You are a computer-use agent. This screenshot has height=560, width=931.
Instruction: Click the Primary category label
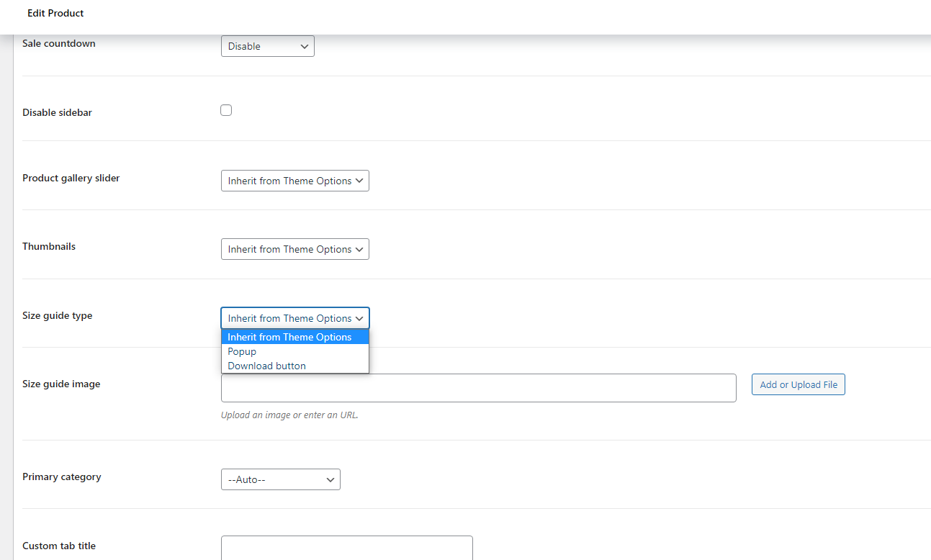pyautogui.click(x=62, y=477)
